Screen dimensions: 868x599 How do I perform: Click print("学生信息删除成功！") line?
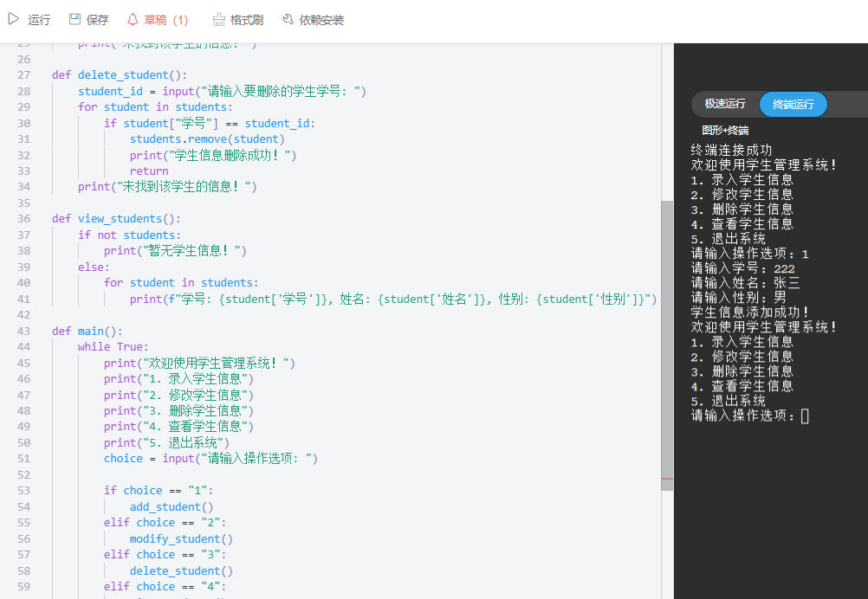click(213, 156)
